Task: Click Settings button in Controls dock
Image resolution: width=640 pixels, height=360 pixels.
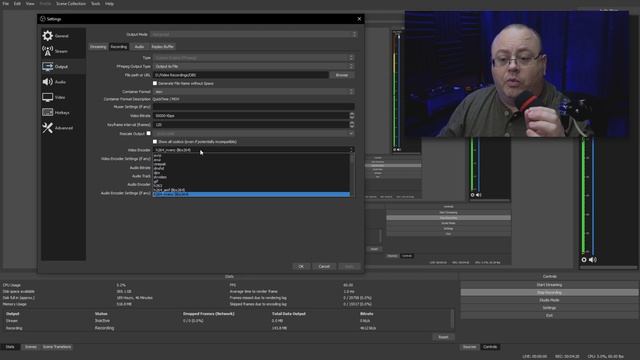Action: 549,308
